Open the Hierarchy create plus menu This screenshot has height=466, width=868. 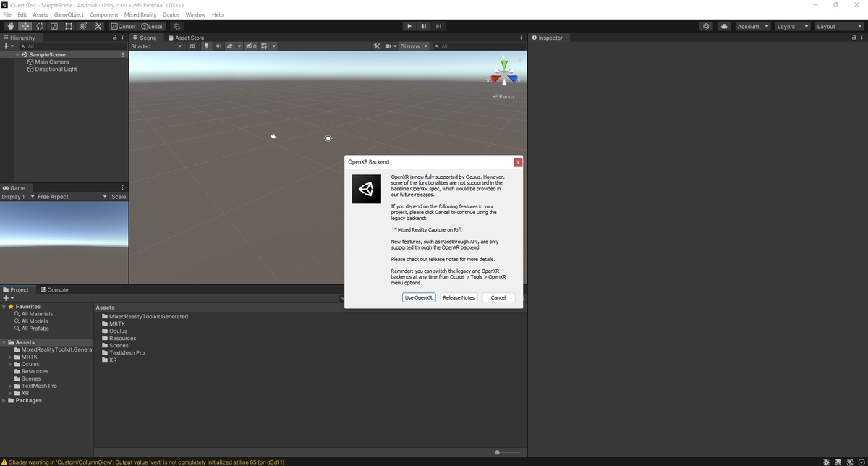pyautogui.click(x=8, y=46)
